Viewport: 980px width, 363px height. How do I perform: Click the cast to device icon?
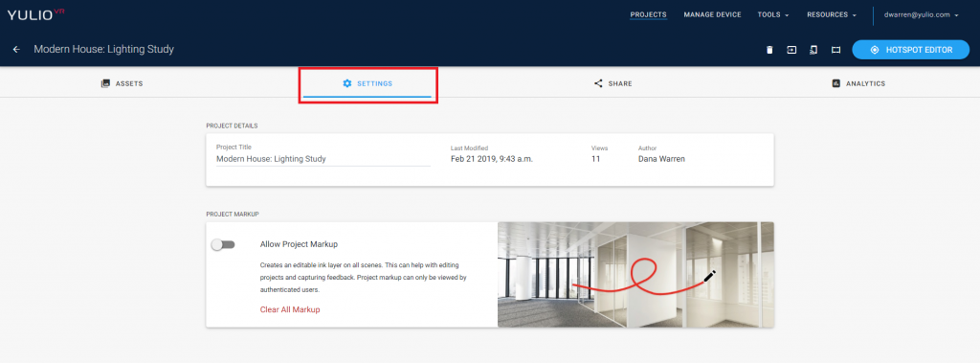coord(813,50)
